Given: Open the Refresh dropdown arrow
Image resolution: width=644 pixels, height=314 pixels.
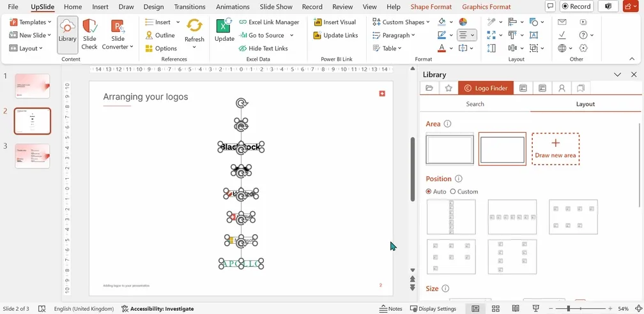Looking at the screenshot, I should [x=194, y=47].
